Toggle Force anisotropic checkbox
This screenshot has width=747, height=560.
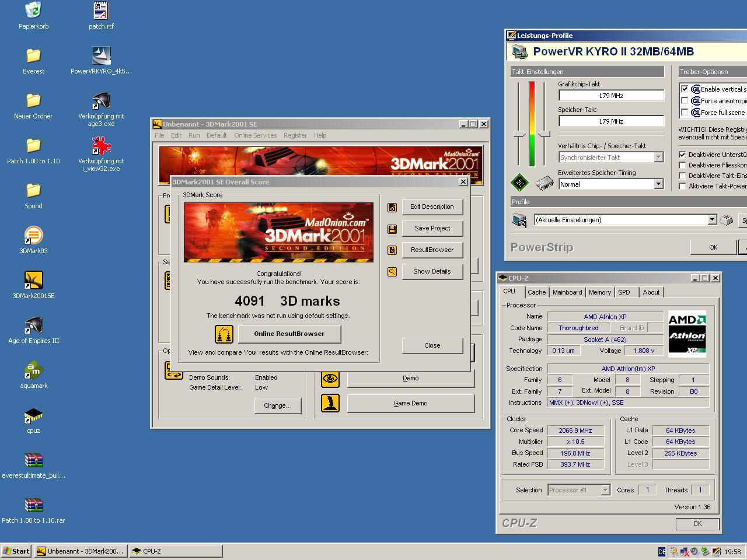pyautogui.click(x=685, y=101)
